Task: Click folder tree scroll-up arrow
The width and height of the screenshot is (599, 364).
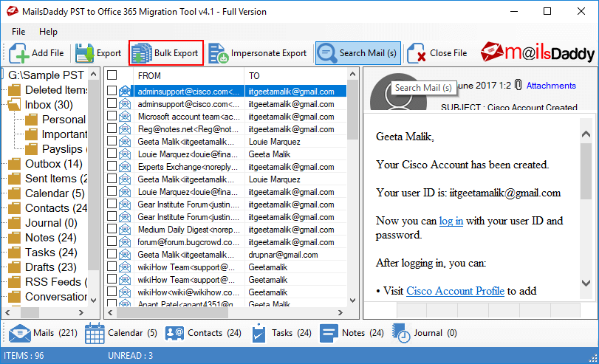Action: point(94,74)
